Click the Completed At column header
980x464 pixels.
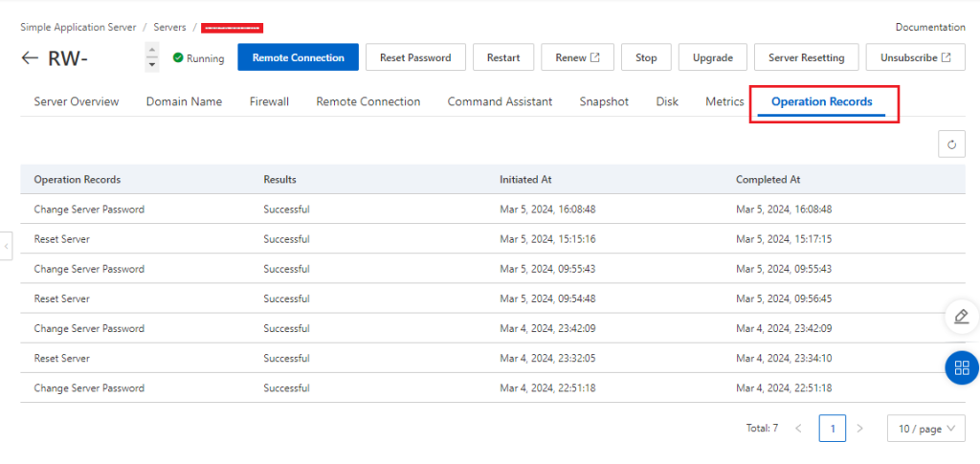pyautogui.click(x=768, y=180)
